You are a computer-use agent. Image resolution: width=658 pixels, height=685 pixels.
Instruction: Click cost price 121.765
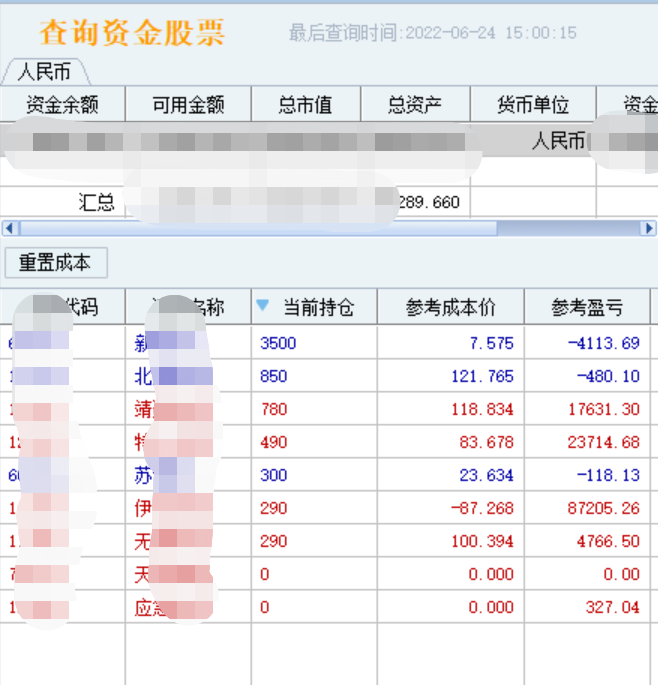tap(482, 376)
